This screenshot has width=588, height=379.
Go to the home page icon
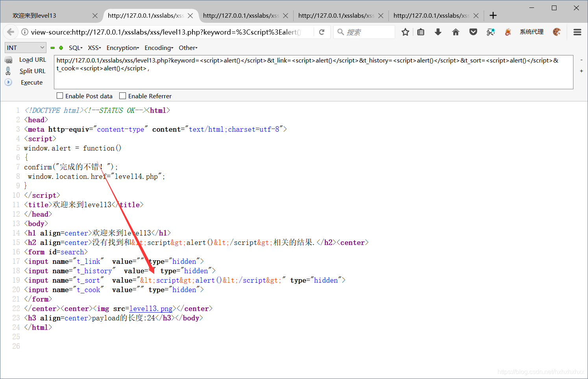[x=456, y=32]
